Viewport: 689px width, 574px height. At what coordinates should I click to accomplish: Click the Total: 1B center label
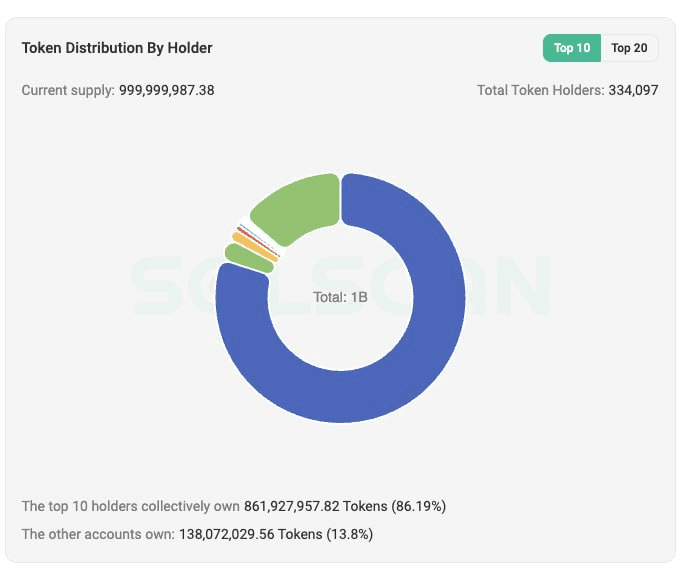pyautogui.click(x=340, y=298)
